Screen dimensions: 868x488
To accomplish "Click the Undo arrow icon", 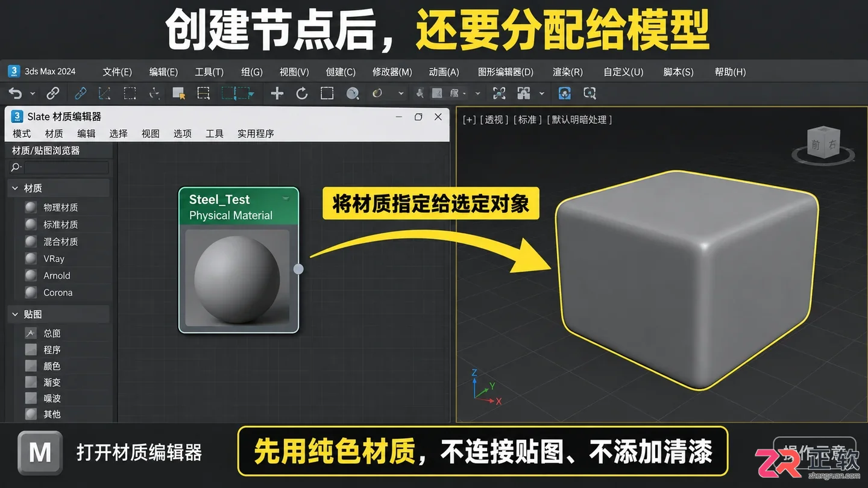I will [15, 93].
